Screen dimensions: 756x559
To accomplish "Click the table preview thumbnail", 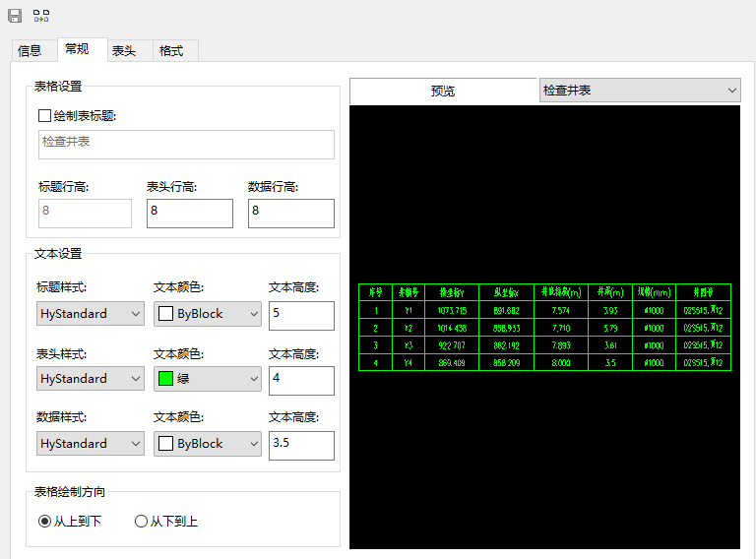I will 544,327.
